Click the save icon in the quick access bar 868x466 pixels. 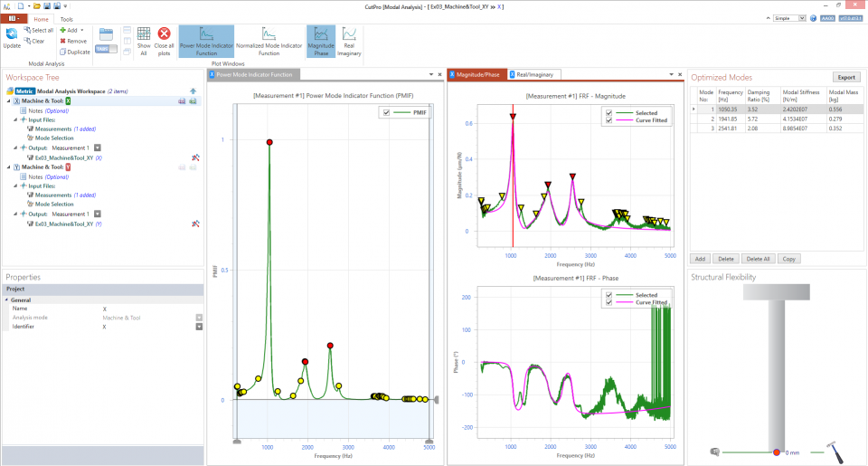pyautogui.click(x=46, y=6)
